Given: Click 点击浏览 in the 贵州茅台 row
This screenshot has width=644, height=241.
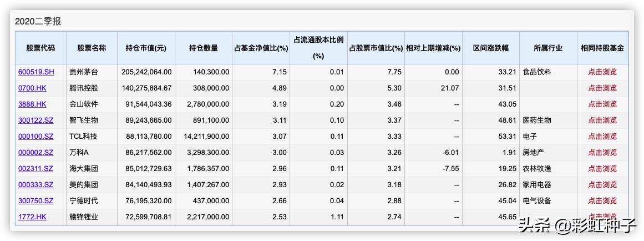Looking at the screenshot, I should pyautogui.click(x=602, y=72).
